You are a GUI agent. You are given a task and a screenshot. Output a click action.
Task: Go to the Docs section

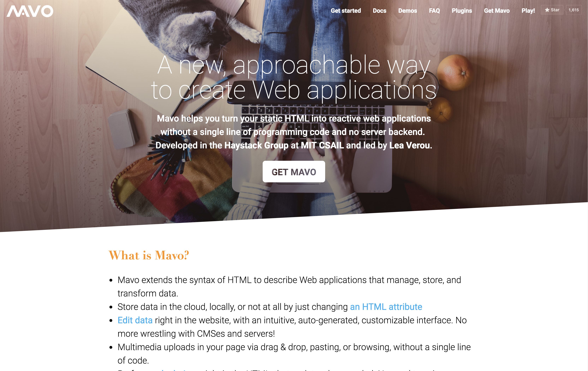click(x=380, y=11)
